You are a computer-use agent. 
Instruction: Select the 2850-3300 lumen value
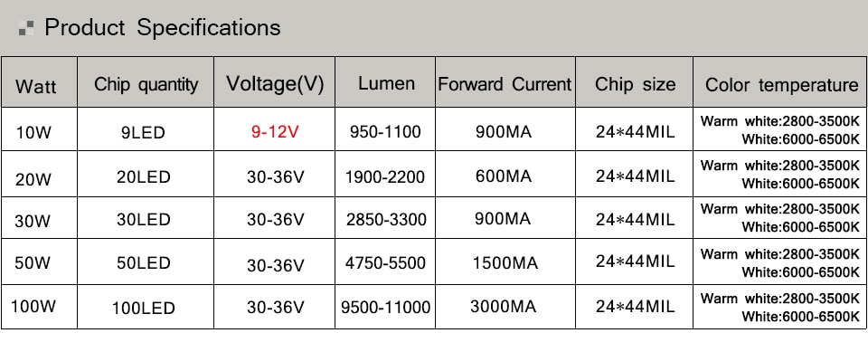[x=386, y=220]
